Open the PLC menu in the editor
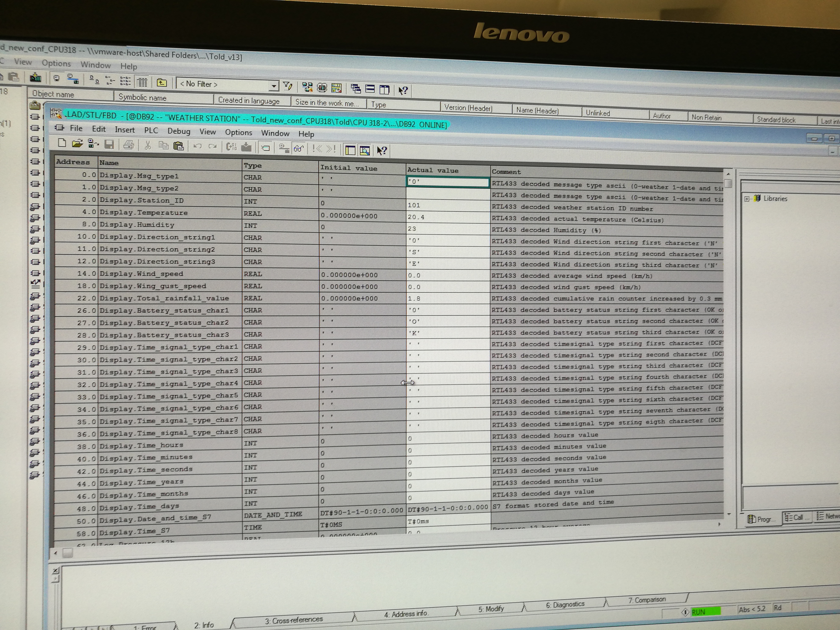 click(x=151, y=130)
